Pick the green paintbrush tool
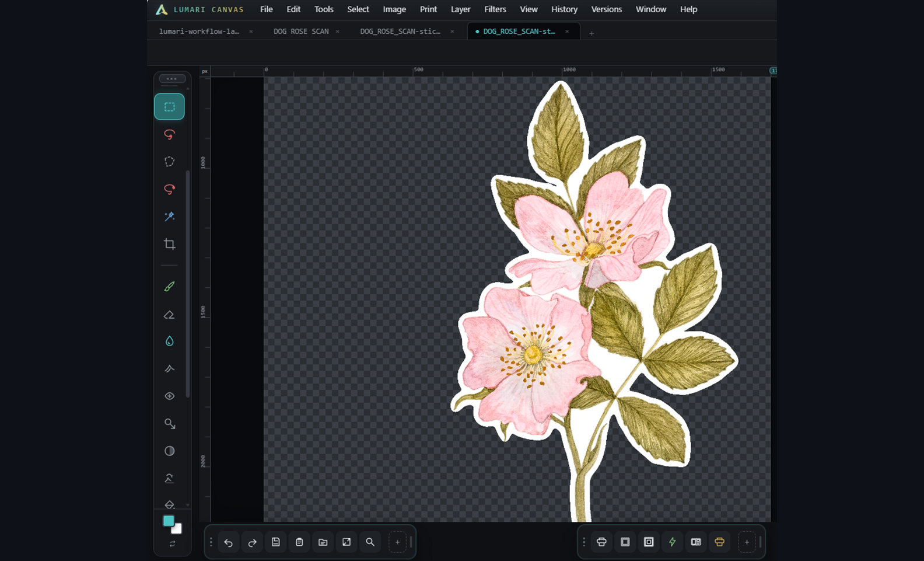Viewport: 924px width, 561px height. point(169,287)
